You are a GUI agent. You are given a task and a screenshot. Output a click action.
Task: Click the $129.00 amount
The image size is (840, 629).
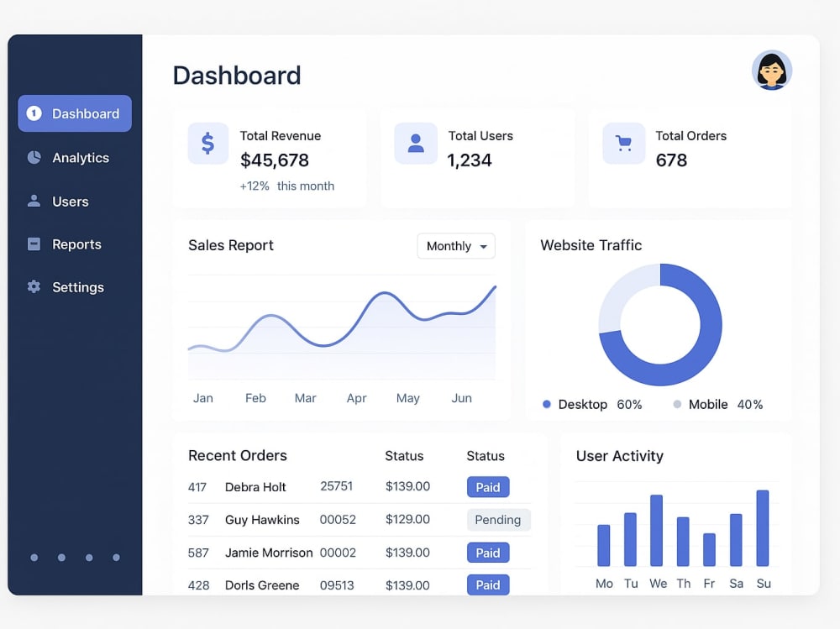[407, 519]
